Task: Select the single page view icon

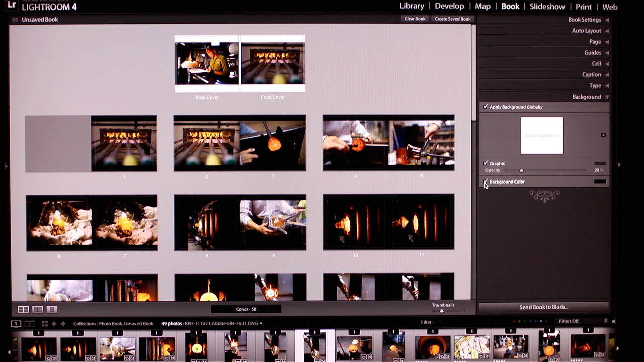Action: (x=51, y=310)
